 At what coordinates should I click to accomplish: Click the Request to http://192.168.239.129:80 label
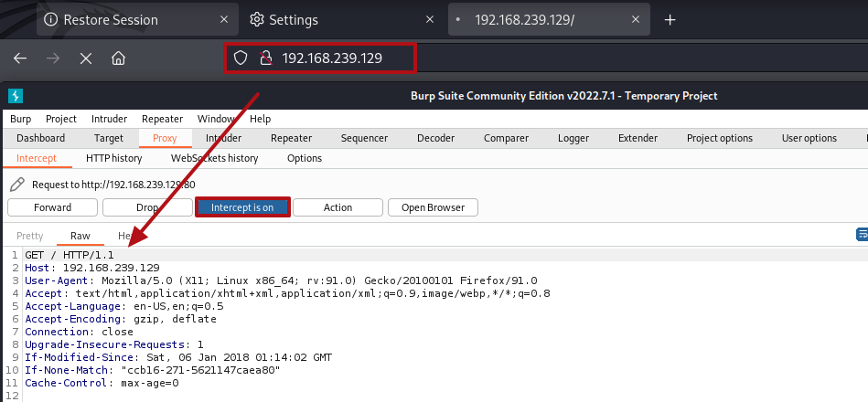tap(113, 185)
